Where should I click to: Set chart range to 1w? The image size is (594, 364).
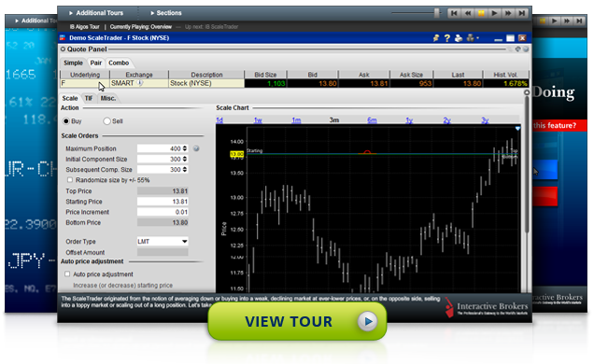258,120
